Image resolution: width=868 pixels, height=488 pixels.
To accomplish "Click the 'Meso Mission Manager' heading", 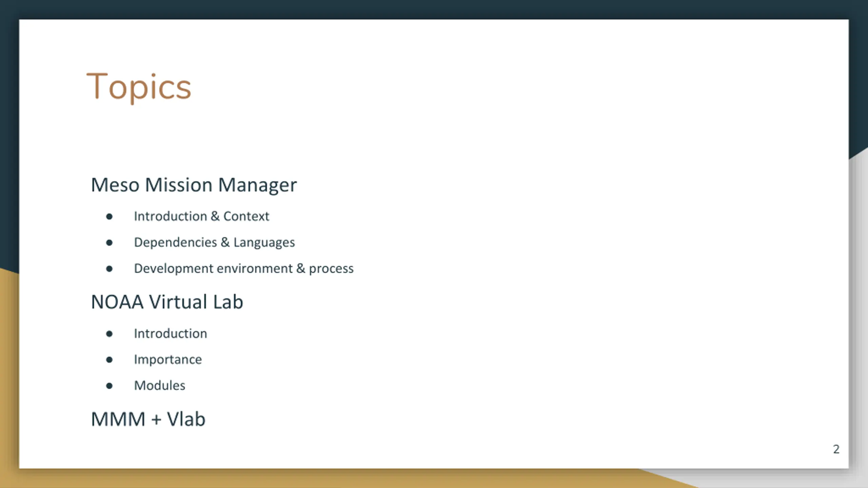I will coord(194,185).
